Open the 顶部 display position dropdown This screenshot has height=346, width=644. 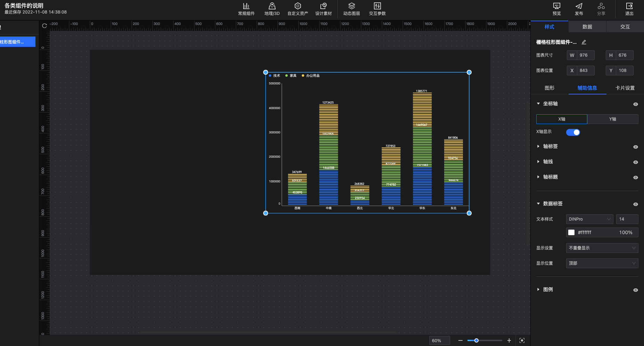pos(602,263)
